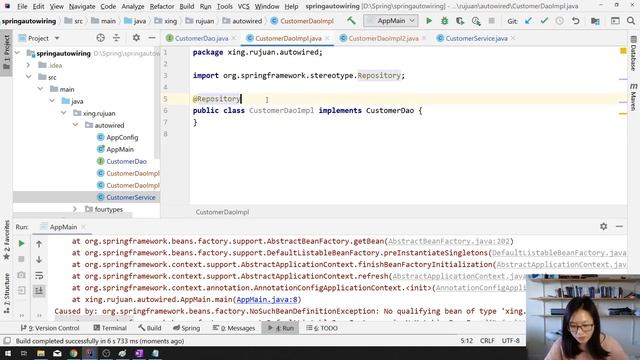The height and width of the screenshot is (360, 640).
Task: Open AbstractBeanFactory.java:202 link
Action: 448,241
